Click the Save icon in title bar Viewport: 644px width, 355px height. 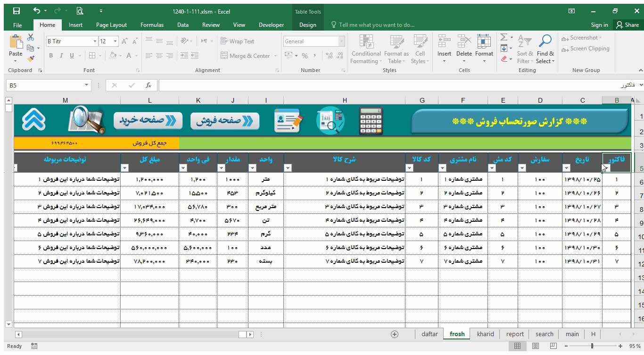tap(17, 11)
